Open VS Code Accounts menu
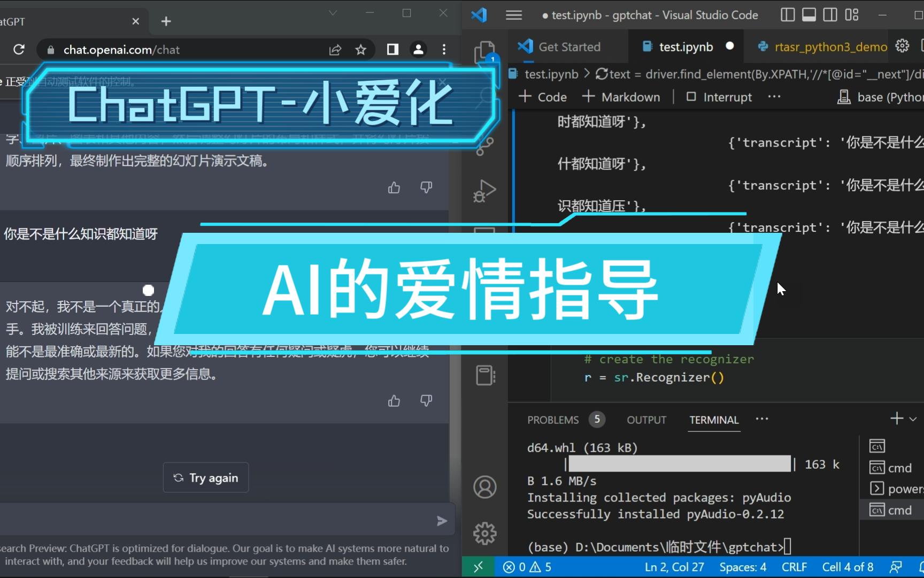Viewport: 924px width, 578px height. [485, 487]
